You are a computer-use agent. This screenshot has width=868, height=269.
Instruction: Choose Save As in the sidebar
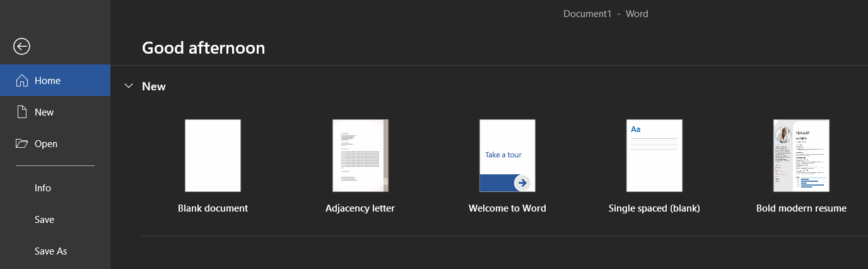point(55,251)
